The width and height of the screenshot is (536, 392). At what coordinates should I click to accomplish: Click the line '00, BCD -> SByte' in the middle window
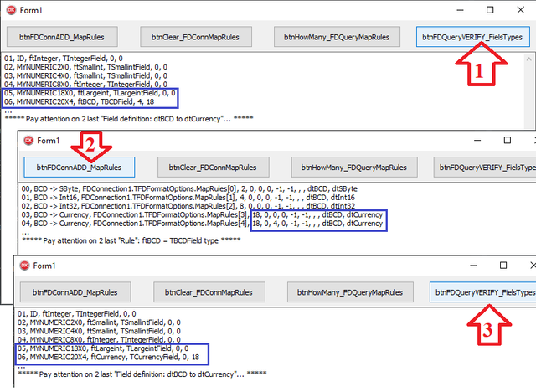coord(189,188)
